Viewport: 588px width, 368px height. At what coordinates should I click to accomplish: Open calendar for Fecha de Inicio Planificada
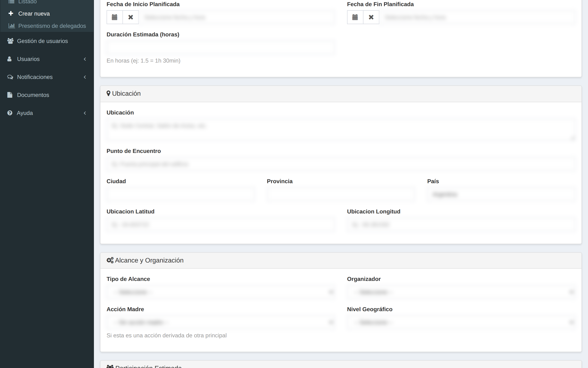click(115, 17)
